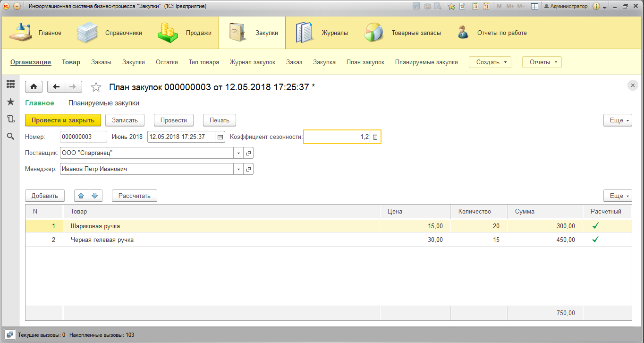The height and width of the screenshot is (343, 644).
Task: Open the calculator from the title toolbar
Action: 475,6
